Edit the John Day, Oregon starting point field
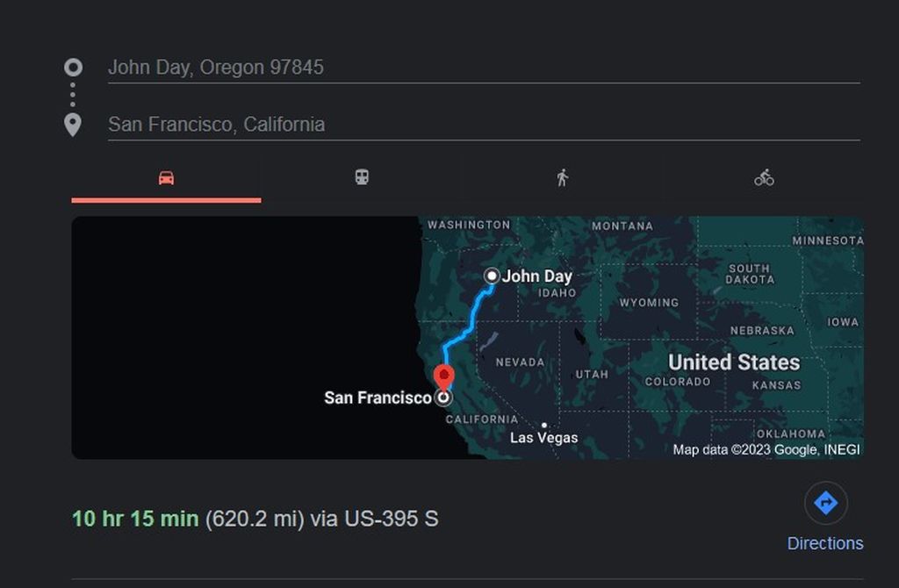 (x=483, y=68)
